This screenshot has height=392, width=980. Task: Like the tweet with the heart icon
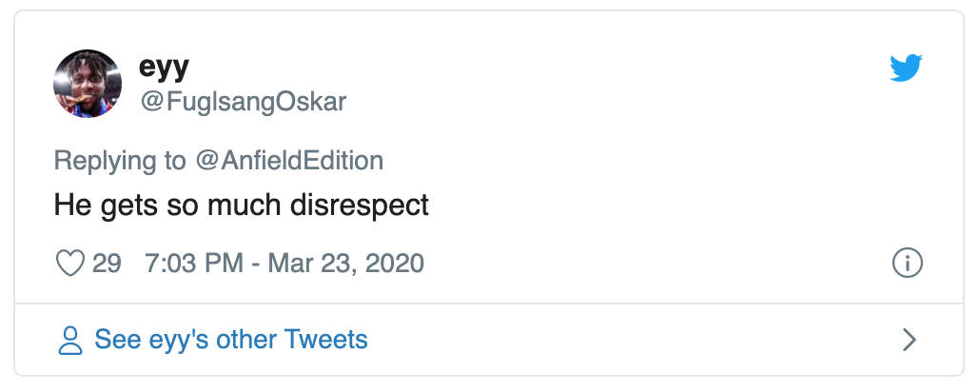click(70, 263)
